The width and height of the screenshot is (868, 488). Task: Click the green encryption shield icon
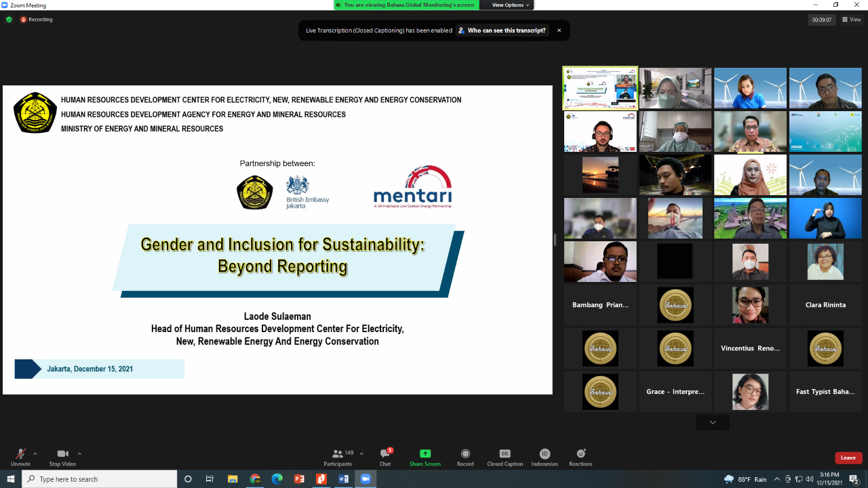coord(9,20)
